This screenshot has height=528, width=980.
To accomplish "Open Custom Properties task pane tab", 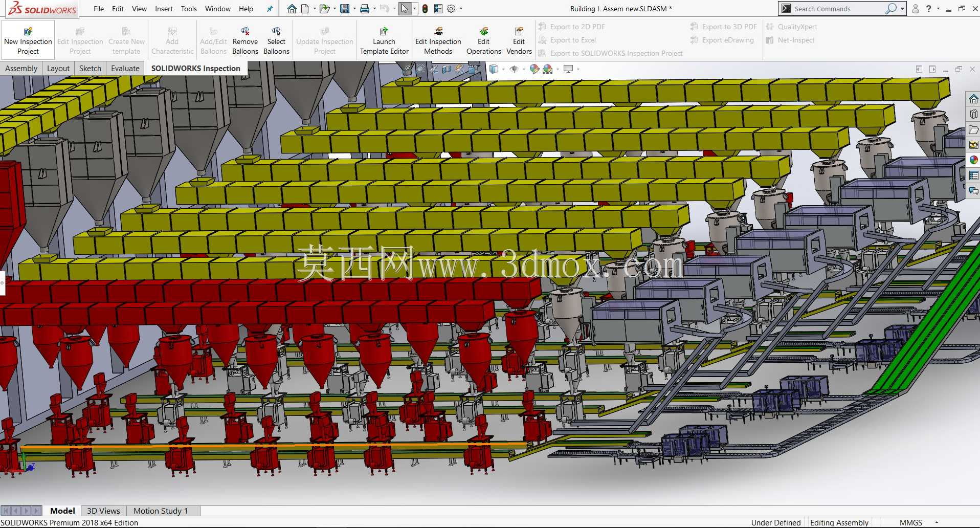I will (x=973, y=175).
